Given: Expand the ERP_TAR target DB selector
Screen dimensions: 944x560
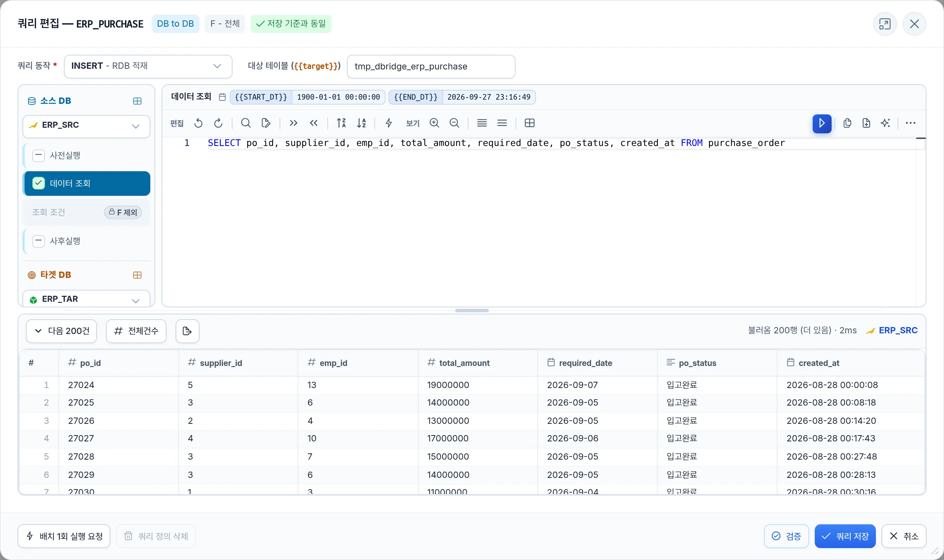Looking at the screenshot, I should pyautogui.click(x=86, y=299).
